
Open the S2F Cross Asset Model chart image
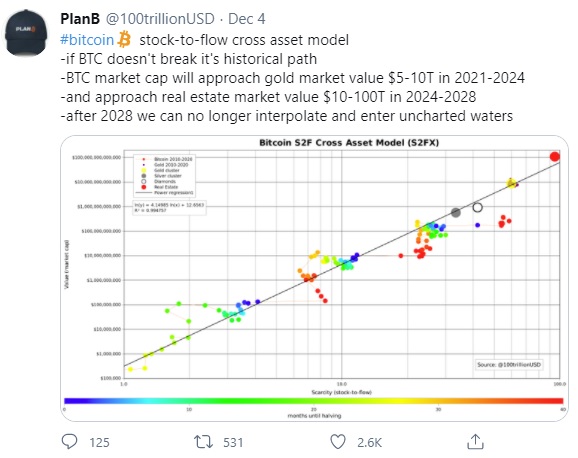pyautogui.click(x=314, y=278)
